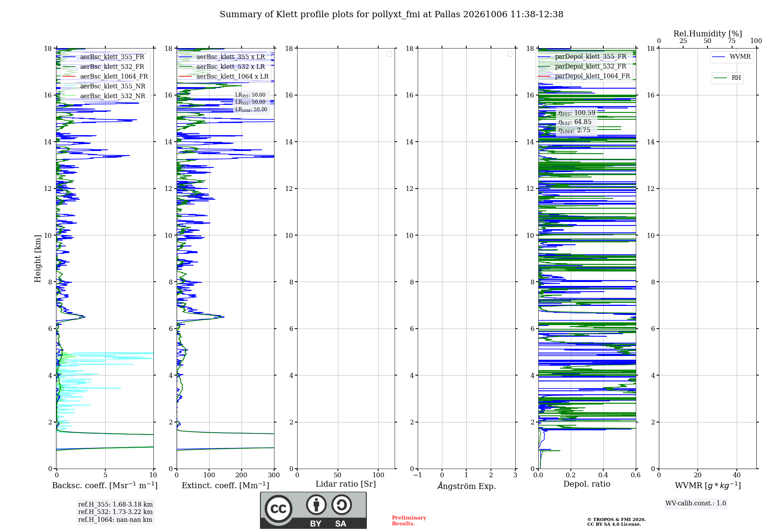Click the red 'Preliminary Results.' notice
The height and width of the screenshot is (532, 783).
(409, 521)
